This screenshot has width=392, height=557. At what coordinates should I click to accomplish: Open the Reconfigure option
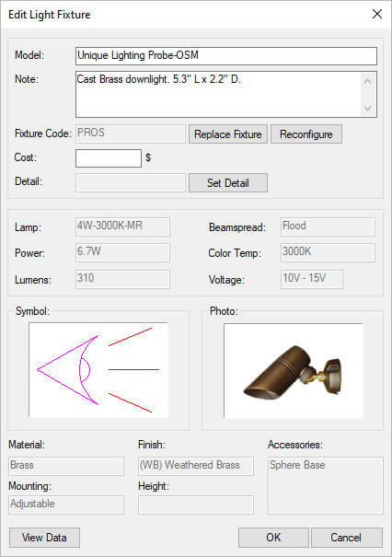point(306,133)
